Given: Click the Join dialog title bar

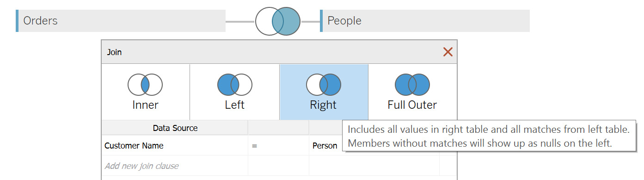Looking at the screenshot, I should coord(270,52).
